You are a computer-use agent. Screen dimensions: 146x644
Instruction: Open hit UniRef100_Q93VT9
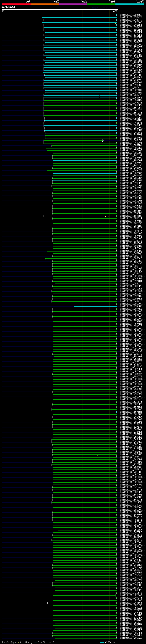[131, 17]
